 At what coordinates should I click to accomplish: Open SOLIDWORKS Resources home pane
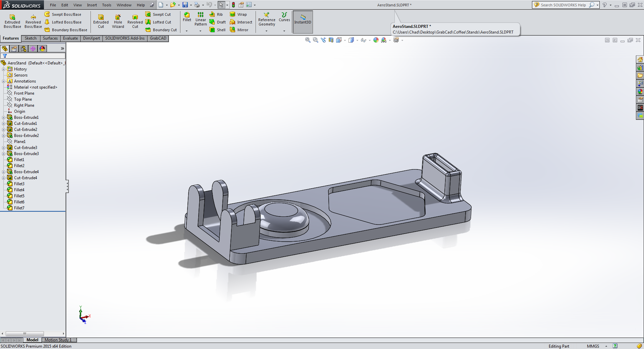[640, 59]
